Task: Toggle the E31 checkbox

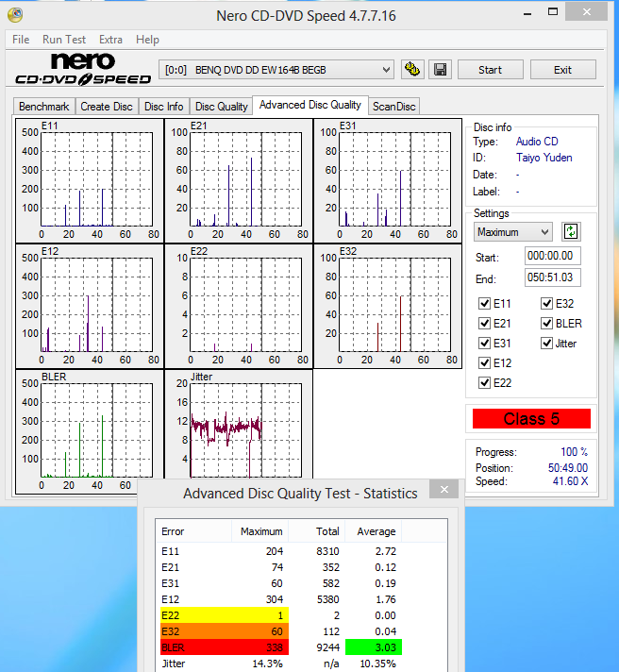Action: pos(484,343)
